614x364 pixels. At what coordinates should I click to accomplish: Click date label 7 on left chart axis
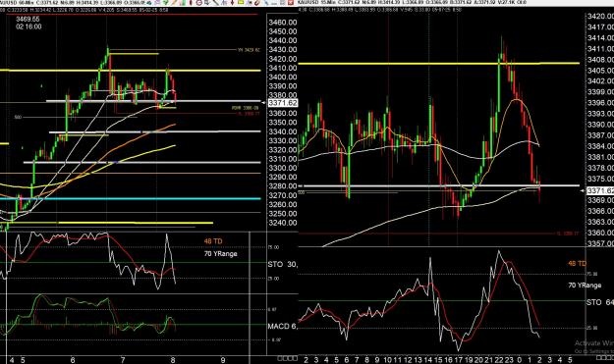(123, 360)
